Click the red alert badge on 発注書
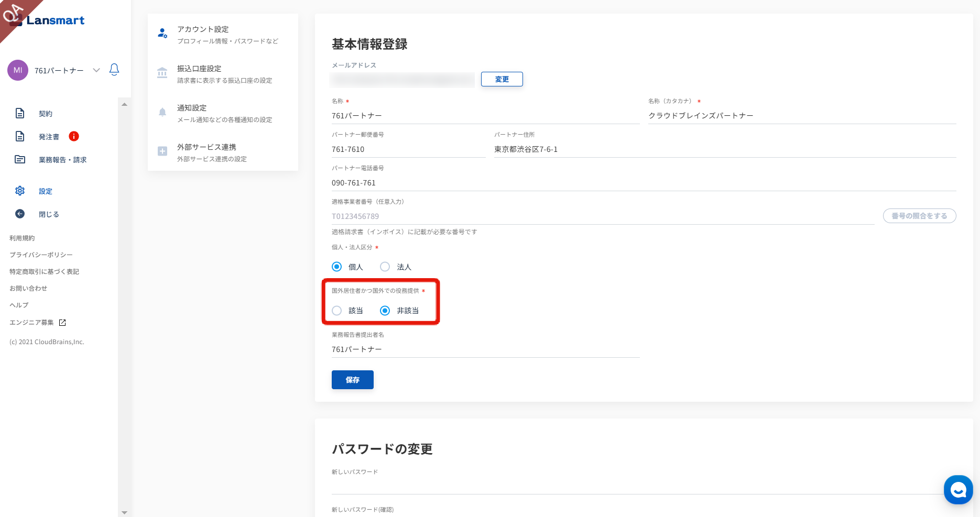The width and height of the screenshot is (980, 517). point(74,136)
